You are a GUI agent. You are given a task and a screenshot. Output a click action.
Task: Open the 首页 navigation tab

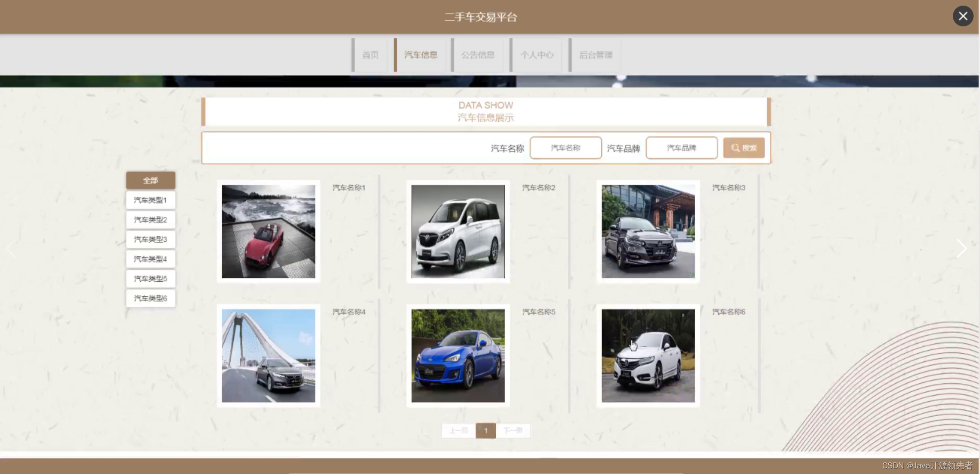click(370, 55)
